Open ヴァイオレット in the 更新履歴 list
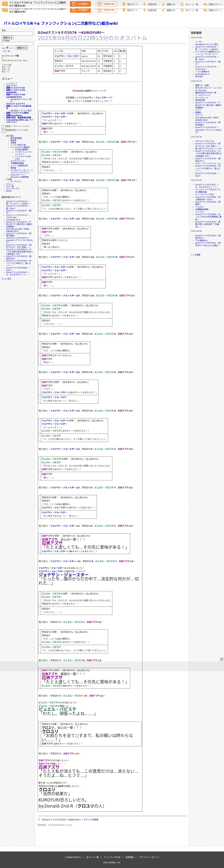The image size is (224, 868). coord(202,98)
